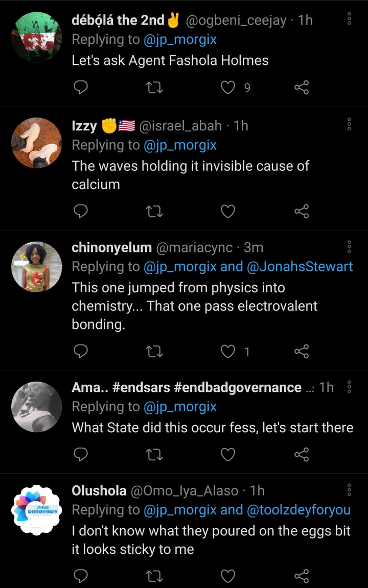This screenshot has width=368, height=588.
Task: Retweet the Agent Fashola Holmes tweet
Action: click(x=154, y=88)
